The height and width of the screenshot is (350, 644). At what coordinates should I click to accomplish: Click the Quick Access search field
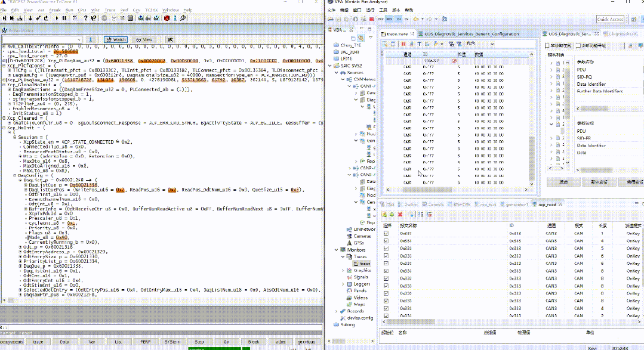(x=610, y=19)
